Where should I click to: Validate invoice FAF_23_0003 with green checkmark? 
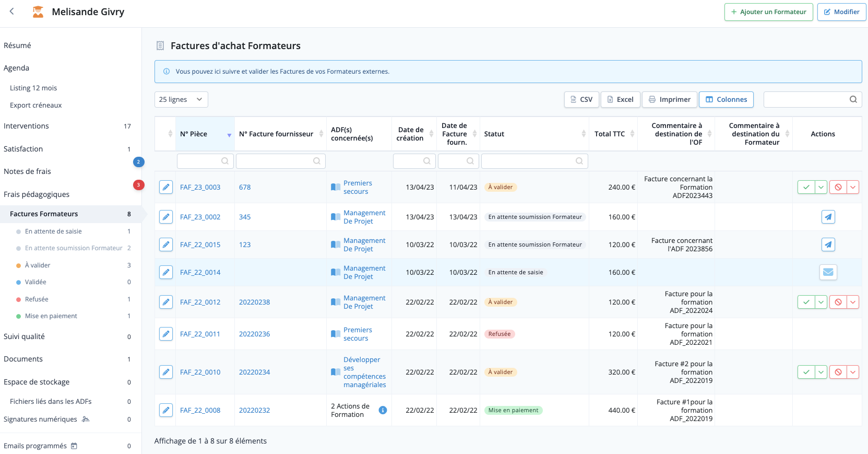coord(806,187)
